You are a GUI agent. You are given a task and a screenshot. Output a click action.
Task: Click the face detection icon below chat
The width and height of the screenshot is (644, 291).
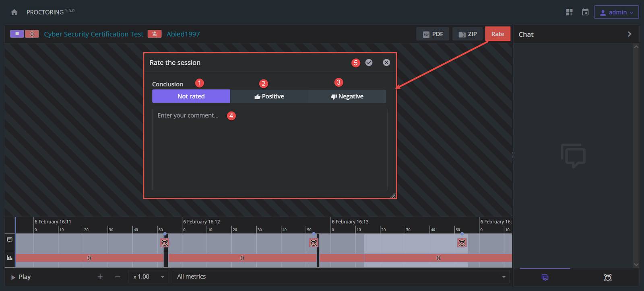click(608, 278)
